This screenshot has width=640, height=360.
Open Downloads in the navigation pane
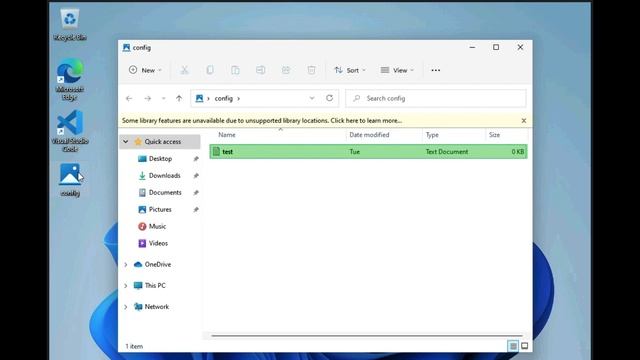[164, 176]
